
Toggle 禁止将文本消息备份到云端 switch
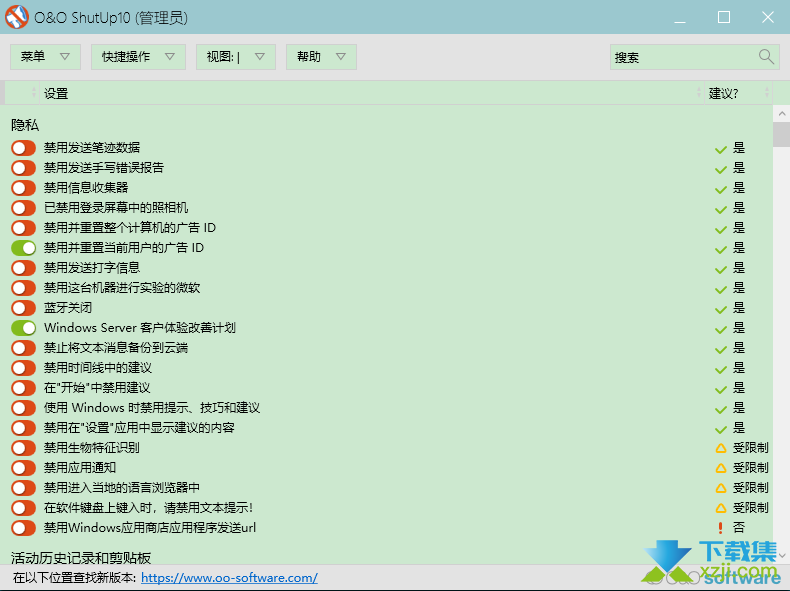click(24, 348)
